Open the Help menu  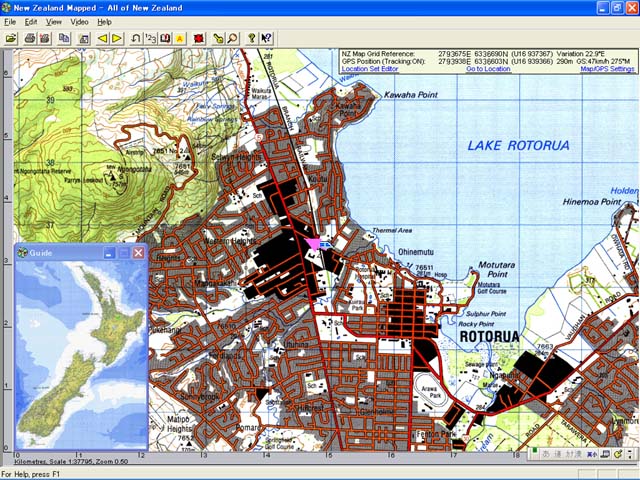[x=104, y=22]
